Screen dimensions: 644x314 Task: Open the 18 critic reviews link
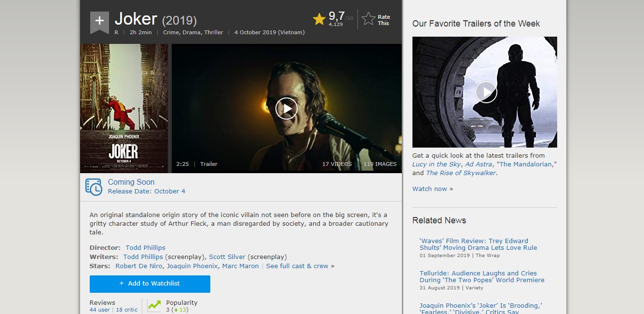tap(126, 310)
